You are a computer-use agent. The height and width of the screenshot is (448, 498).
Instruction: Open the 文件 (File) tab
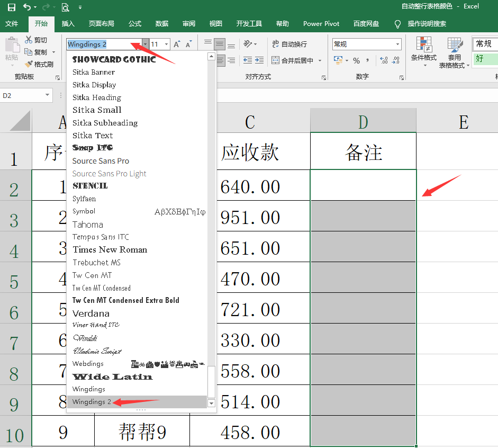pos(12,24)
